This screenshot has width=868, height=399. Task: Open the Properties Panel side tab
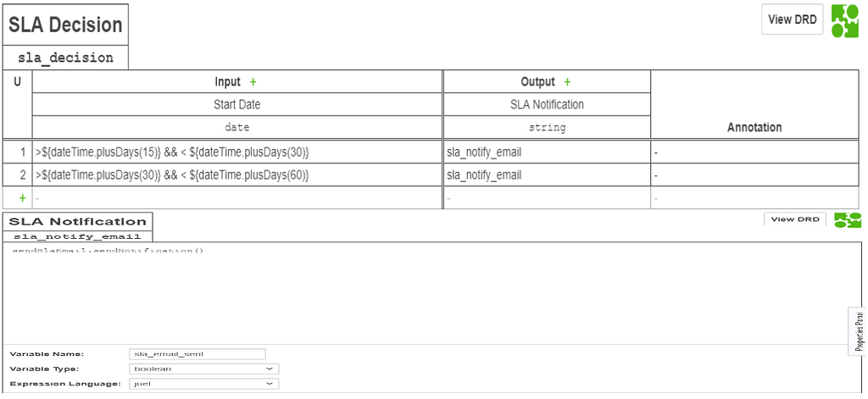[858, 331]
